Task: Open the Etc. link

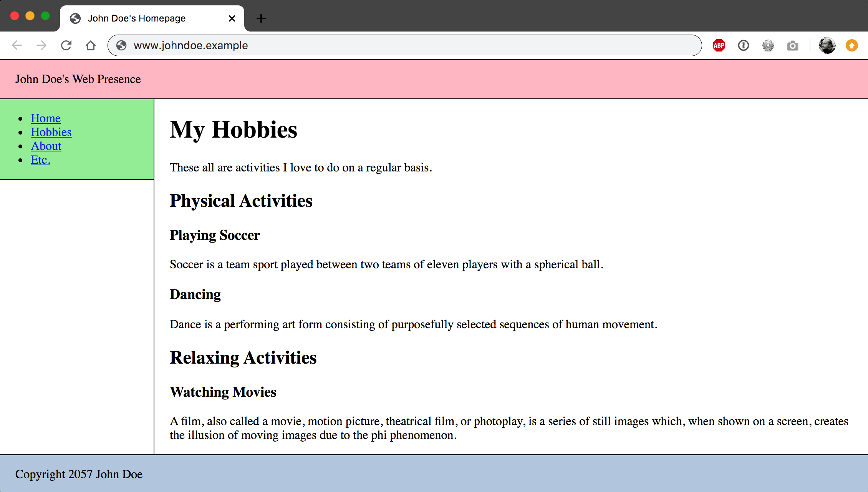Action: tap(40, 160)
